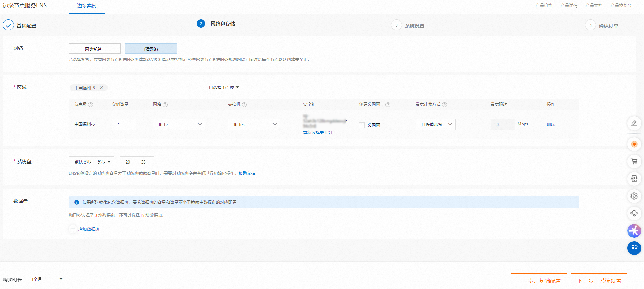Open customer support headset icon
The width and height of the screenshot is (644, 289).
[634, 213]
